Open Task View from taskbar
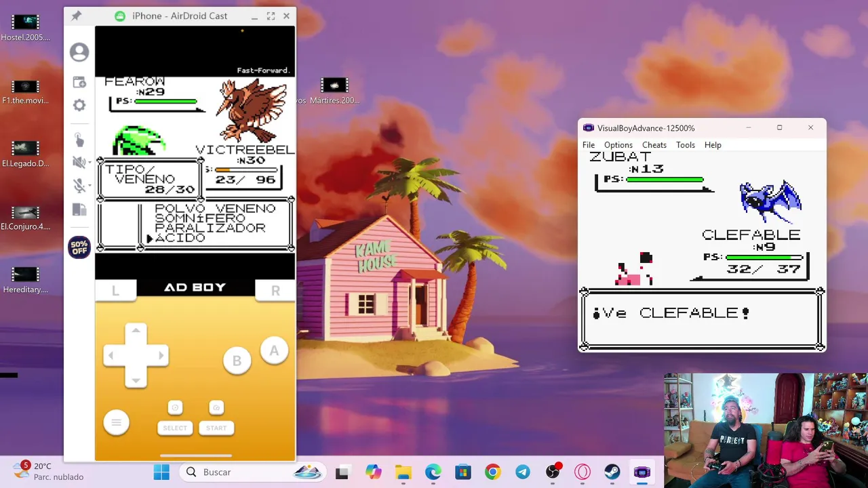 [x=342, y=472]
